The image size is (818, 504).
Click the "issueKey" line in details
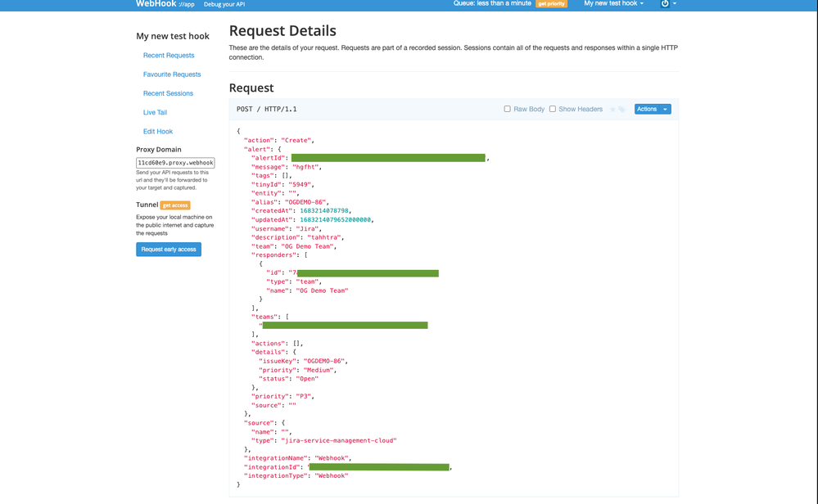click(303, 361)
